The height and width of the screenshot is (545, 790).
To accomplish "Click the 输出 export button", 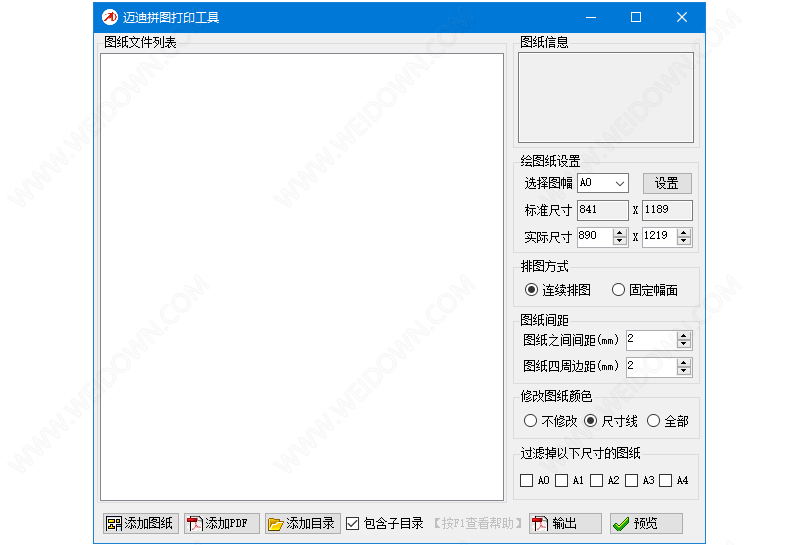I will [565, 523].
